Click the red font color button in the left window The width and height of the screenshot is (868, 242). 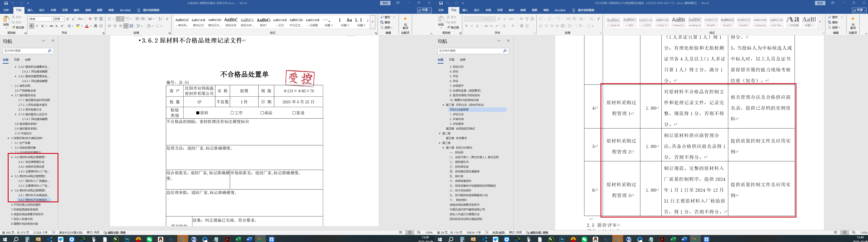[87, 26]
